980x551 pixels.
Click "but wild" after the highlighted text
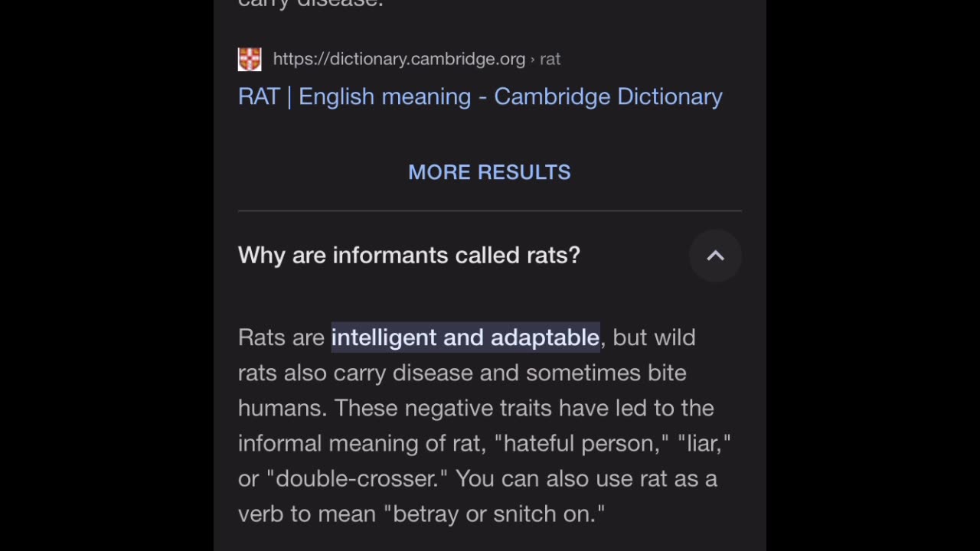coord(654,337)
